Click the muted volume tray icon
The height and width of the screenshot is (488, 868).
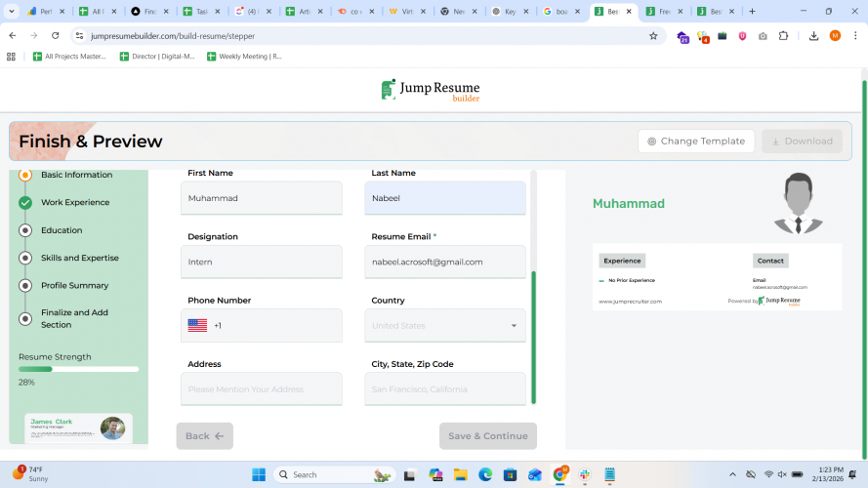(x=782, y=474)
